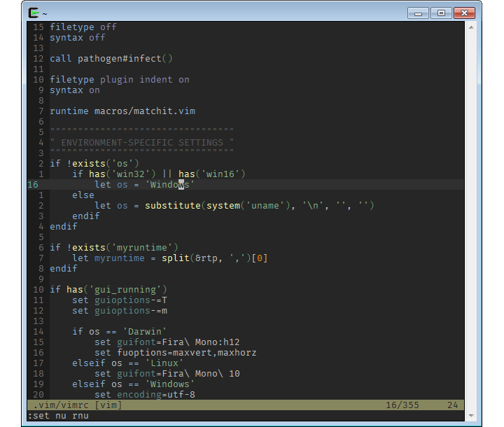Click the 'Darwin' string
Image resolution: width=504 pixels, height=427 pixels.
(145, 332)
